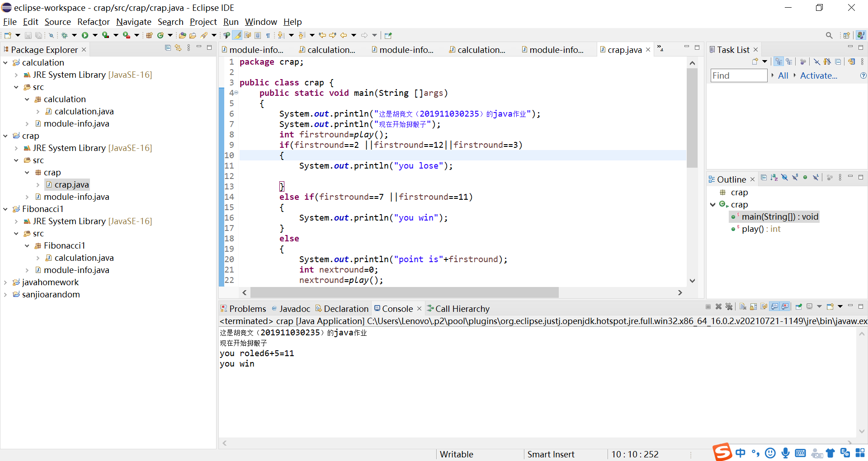Click the Back navigation yellow arrow
This screenshot has width=868, height=461.
point(344,35)
